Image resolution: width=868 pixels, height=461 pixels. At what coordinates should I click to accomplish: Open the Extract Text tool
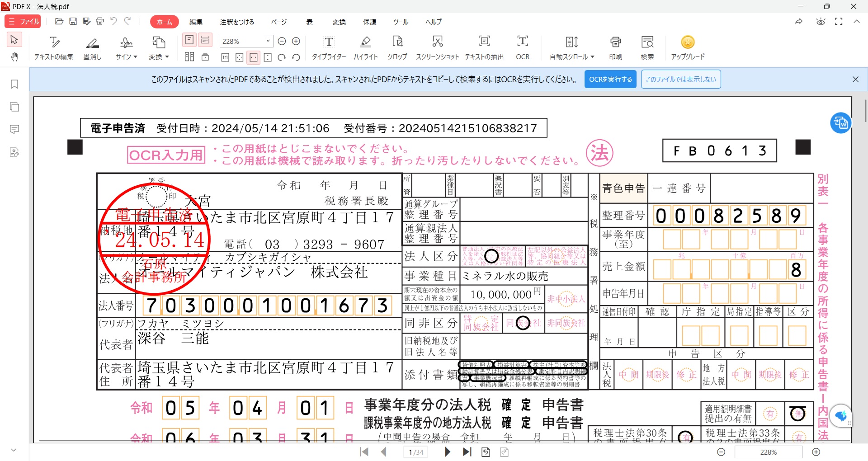click(484, 47)
